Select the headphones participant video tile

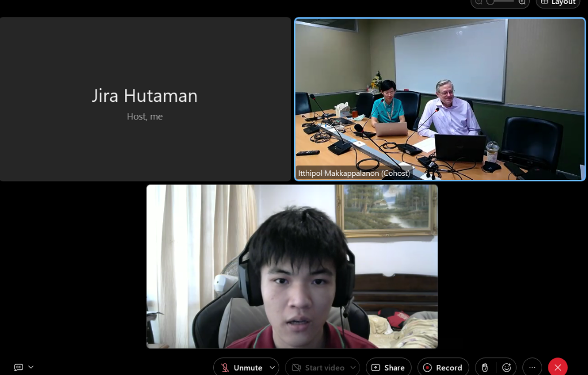point(292,266)
